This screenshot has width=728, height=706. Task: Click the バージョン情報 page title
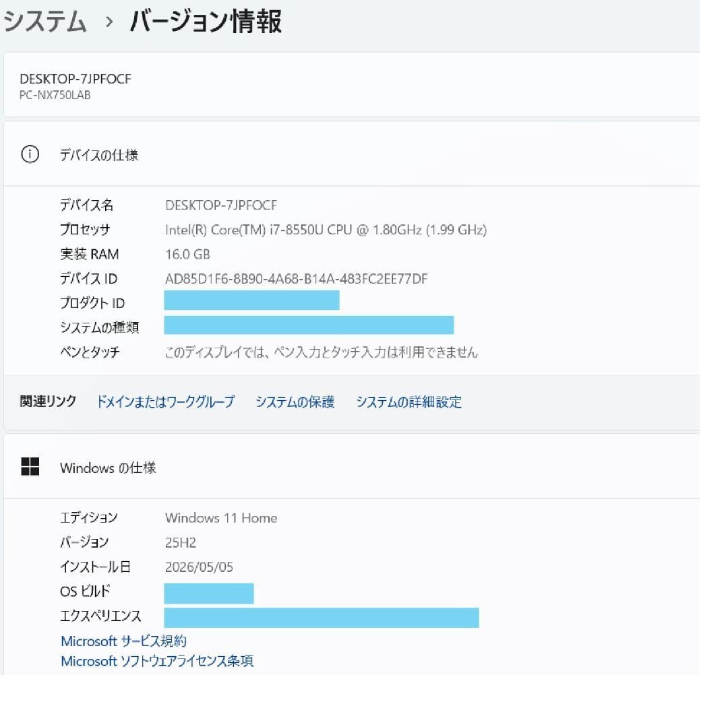click(x=206, y=22)
